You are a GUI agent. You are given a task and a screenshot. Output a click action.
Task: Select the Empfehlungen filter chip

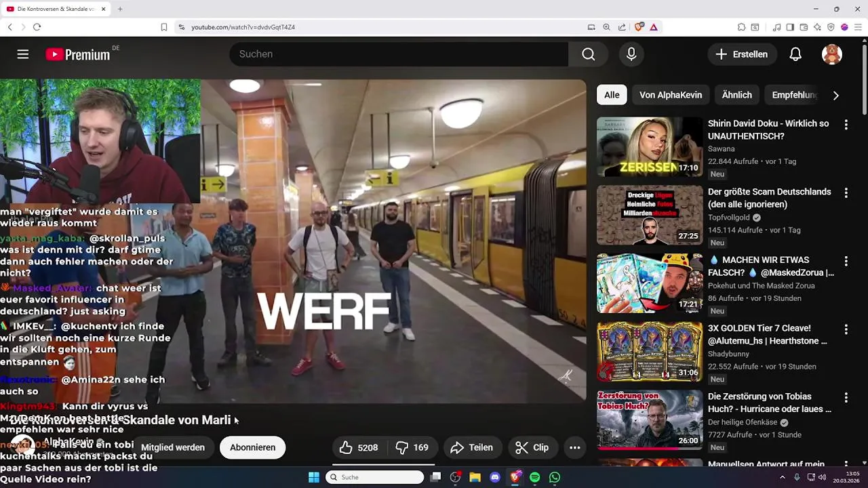click(793, 95)
